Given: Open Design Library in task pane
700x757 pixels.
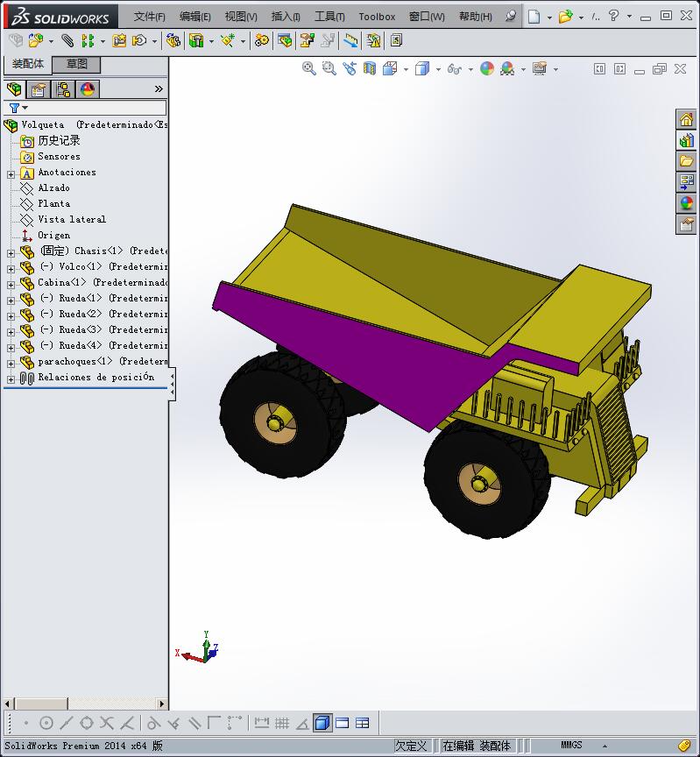Looking at the screenshot, I should (x=686, y=140).
